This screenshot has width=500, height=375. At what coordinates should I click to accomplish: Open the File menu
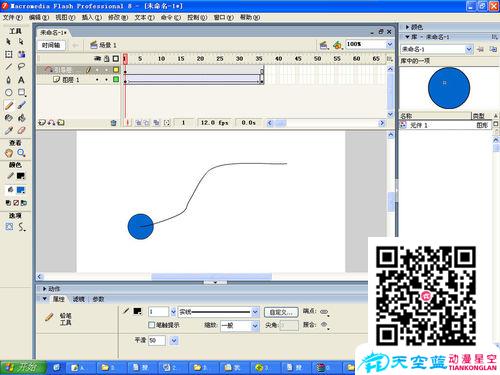point(13,17)
